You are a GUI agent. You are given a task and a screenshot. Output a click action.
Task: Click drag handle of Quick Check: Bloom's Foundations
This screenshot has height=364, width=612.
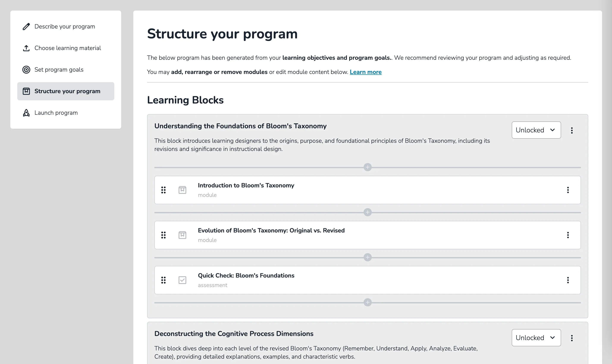(163, 280)
